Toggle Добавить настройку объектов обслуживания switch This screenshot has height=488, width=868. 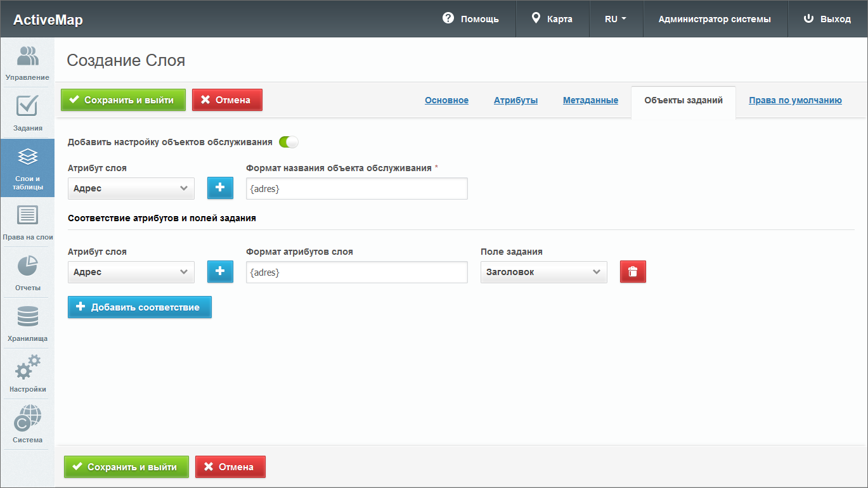click(x=288, y=142)
